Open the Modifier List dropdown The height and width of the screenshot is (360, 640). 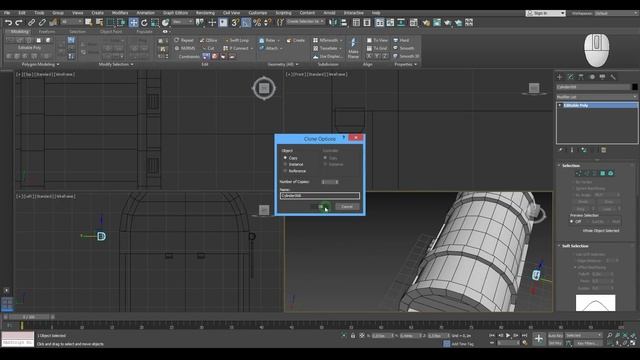tap(597, 97)
